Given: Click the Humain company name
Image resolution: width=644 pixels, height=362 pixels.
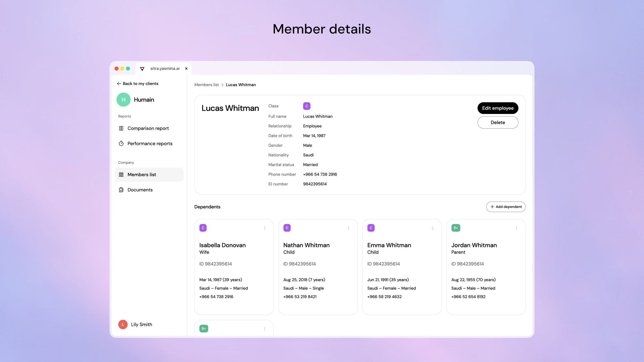Looking at the screenshot, I should tap(144, 100).
